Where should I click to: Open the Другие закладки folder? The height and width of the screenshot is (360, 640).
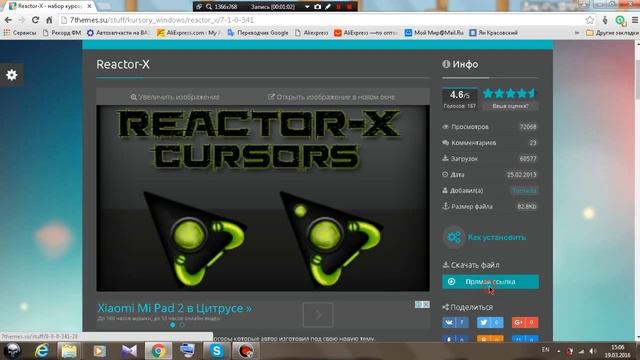tap(612, 33)
